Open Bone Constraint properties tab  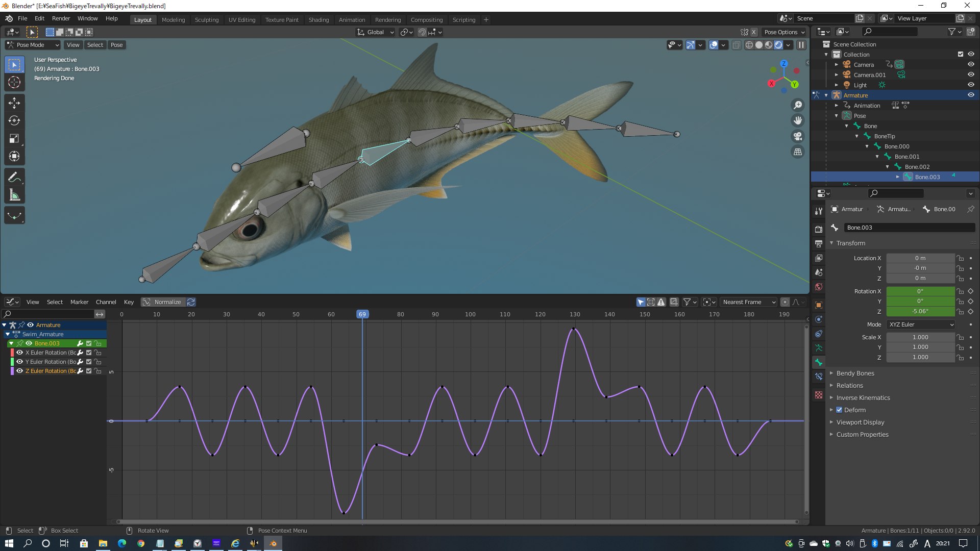coord(819,377)
